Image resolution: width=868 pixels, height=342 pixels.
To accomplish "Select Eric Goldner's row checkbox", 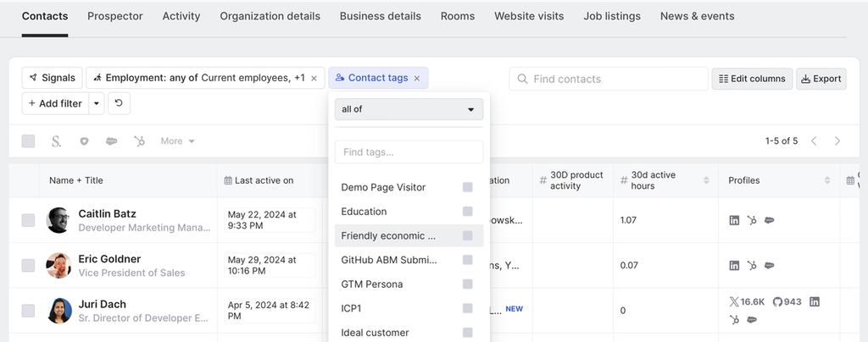I will (x=29, y=265).
